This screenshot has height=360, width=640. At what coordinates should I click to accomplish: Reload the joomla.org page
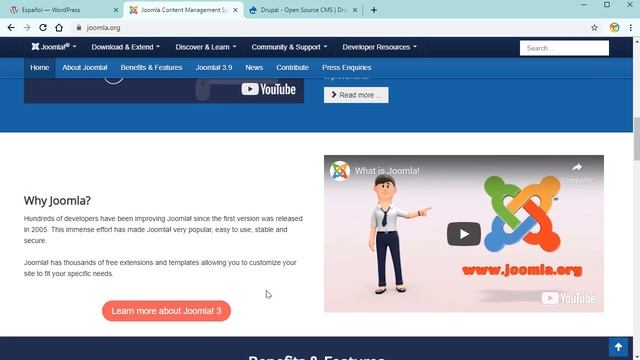(x=43, y=28)
